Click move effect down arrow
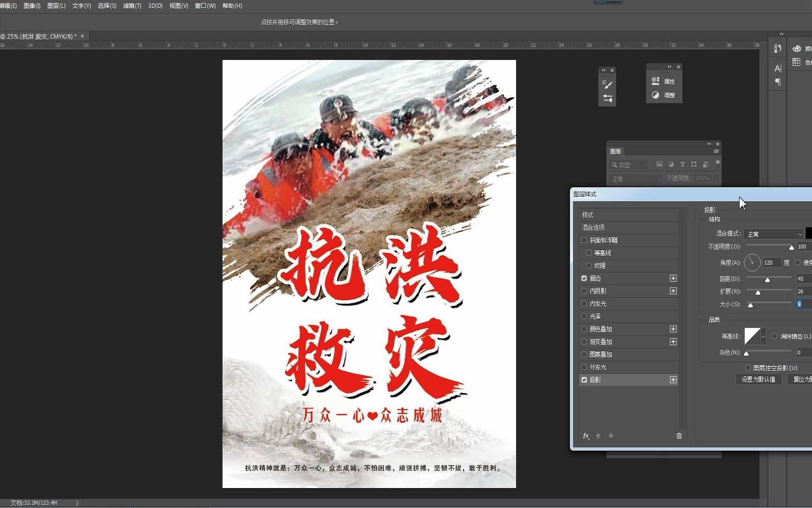 pyautogui.click(x=611, y=435)
